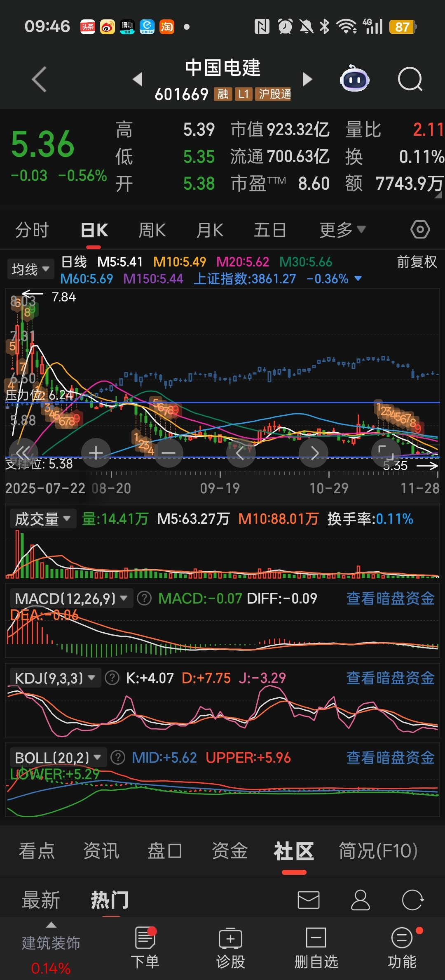Tap Weibo notification icon in status bar
The image size is (445, 980).
pos(108,27)
